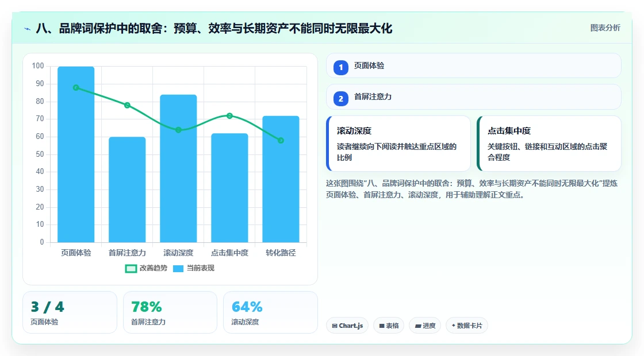The image size is (644, 356).
Task: Click the 点击集中度 bar in chart
Action: (x=229, y=188)
